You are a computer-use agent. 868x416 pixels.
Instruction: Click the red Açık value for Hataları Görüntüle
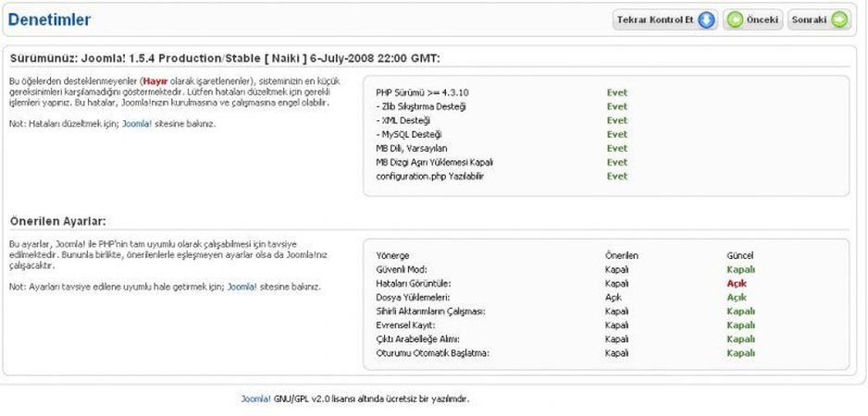click(737, 284)
